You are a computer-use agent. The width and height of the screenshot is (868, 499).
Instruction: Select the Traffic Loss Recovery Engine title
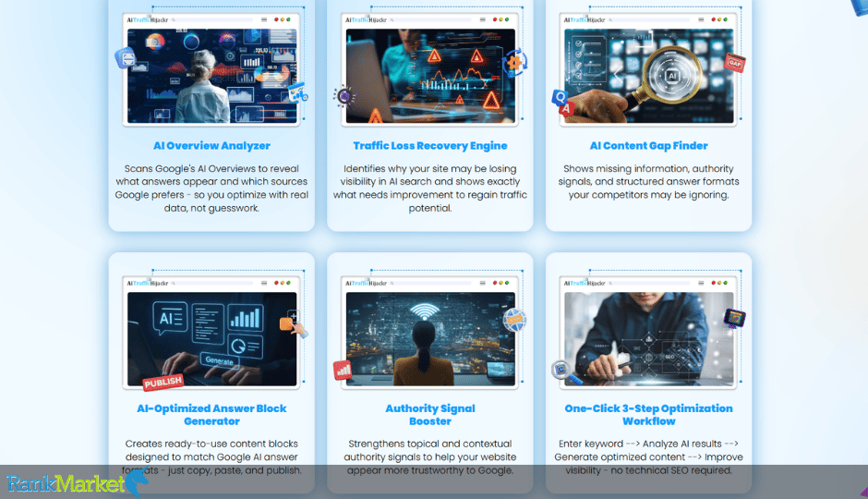430,146
